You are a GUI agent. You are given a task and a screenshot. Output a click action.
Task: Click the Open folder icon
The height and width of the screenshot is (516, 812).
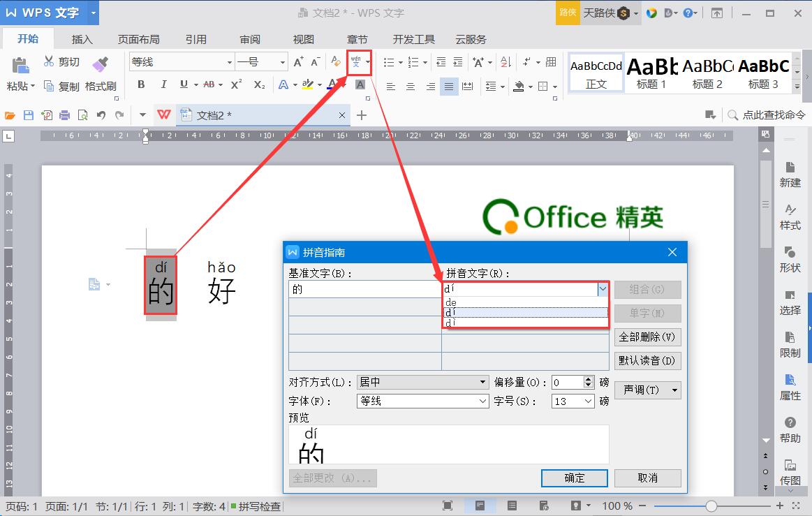pyautogui.click(x=10, y=115)
